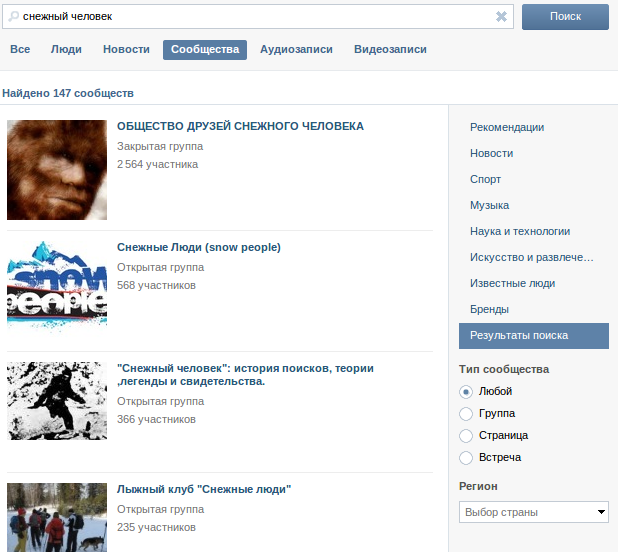Click the Закрытая группа label
This screenshot has width=618, height=552.
[x=160, y=147]
